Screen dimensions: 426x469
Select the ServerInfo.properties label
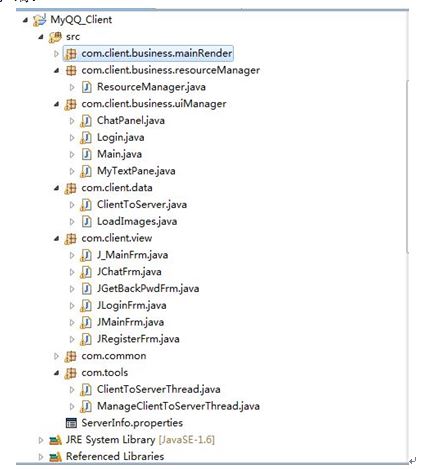(x=132, y=423)
